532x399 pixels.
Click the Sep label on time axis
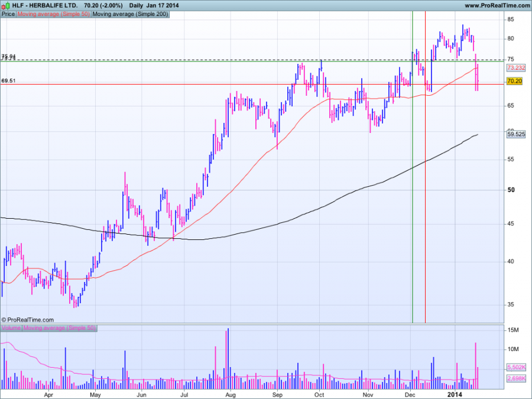pyautogui.click(x=277, y=395)
